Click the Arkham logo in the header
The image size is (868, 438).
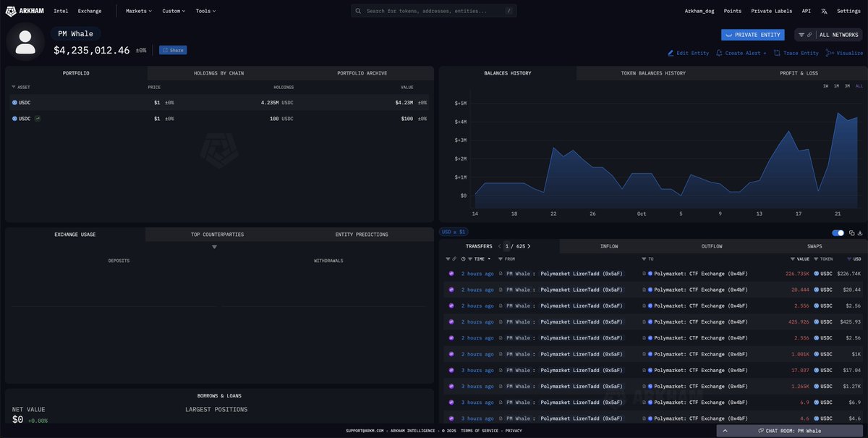click(x=25, y=11)
